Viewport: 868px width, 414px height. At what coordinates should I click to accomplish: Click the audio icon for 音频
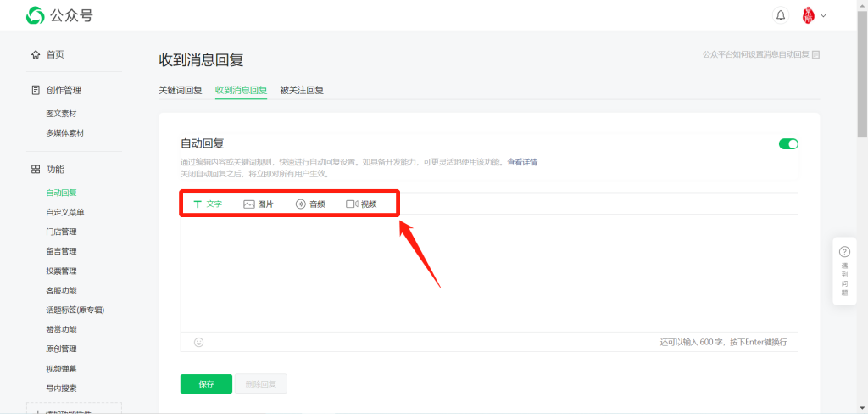click(x=301, y=204)
